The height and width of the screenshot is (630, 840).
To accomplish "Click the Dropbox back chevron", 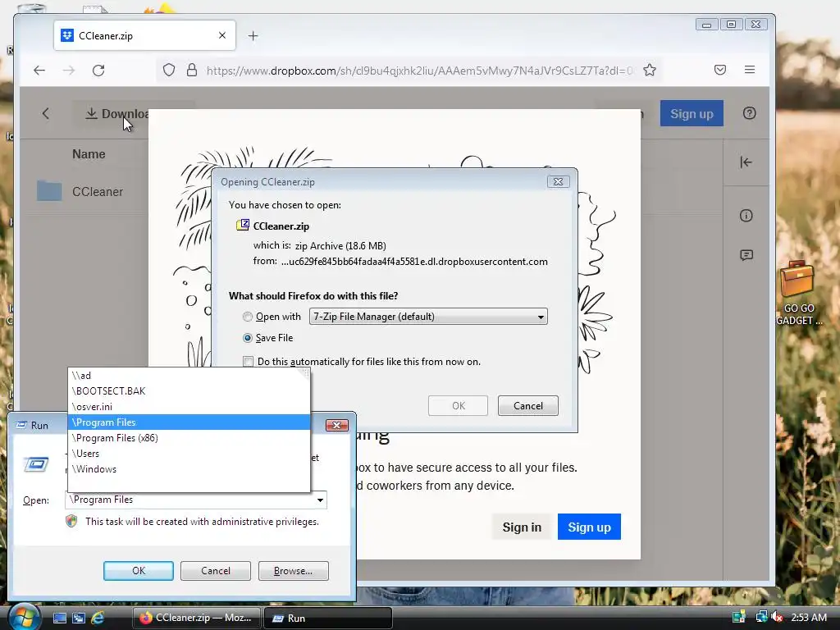I will pyautogui.click(x=46, y=113).
